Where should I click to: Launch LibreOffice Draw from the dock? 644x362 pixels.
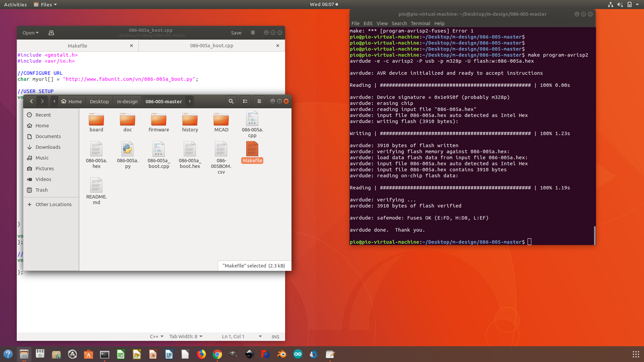(137, 354)
